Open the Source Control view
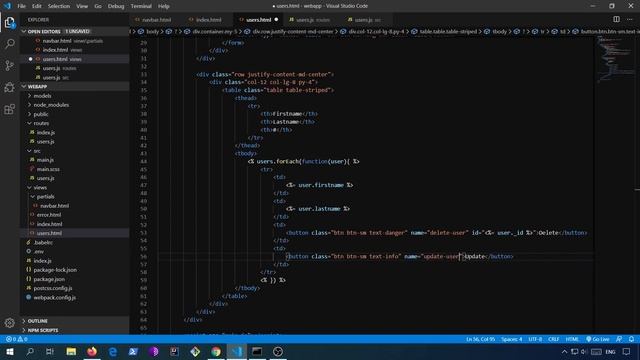The width and height of the screenshot is (640, 360). pos(9,65)
